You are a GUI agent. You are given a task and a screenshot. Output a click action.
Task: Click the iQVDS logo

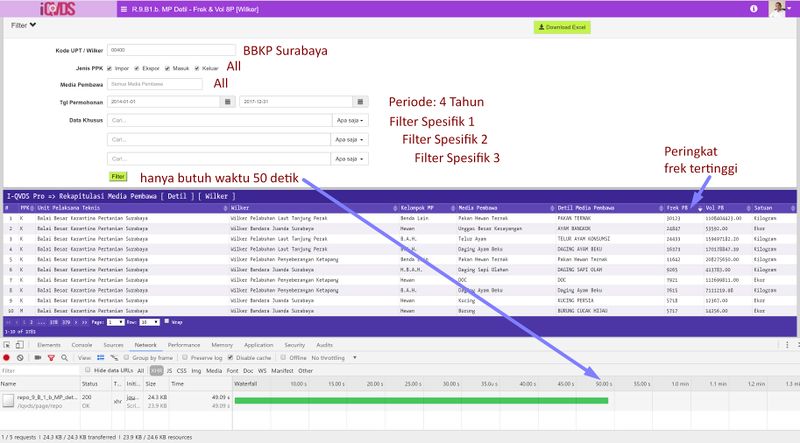tap(58, 8)
